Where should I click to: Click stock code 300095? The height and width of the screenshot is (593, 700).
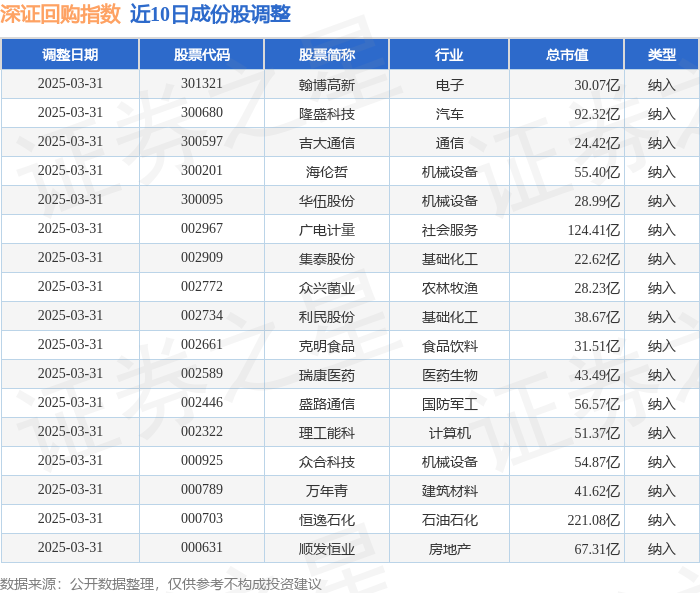click(x=202, y=200)
